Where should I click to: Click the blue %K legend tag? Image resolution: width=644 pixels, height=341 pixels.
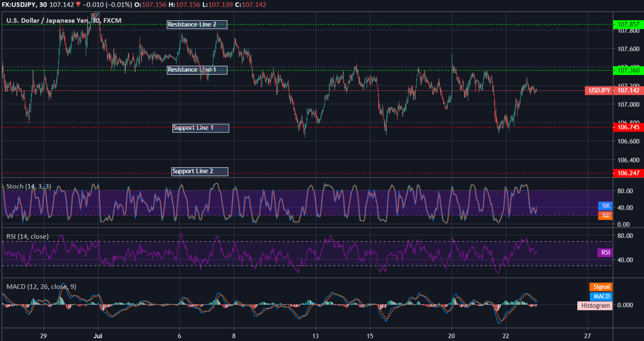[605, 206]
